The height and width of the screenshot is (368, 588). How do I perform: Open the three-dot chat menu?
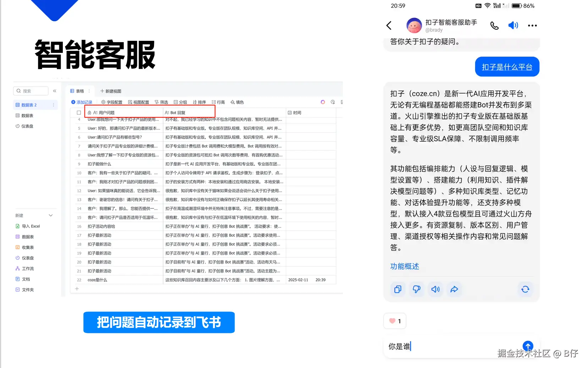532,26
